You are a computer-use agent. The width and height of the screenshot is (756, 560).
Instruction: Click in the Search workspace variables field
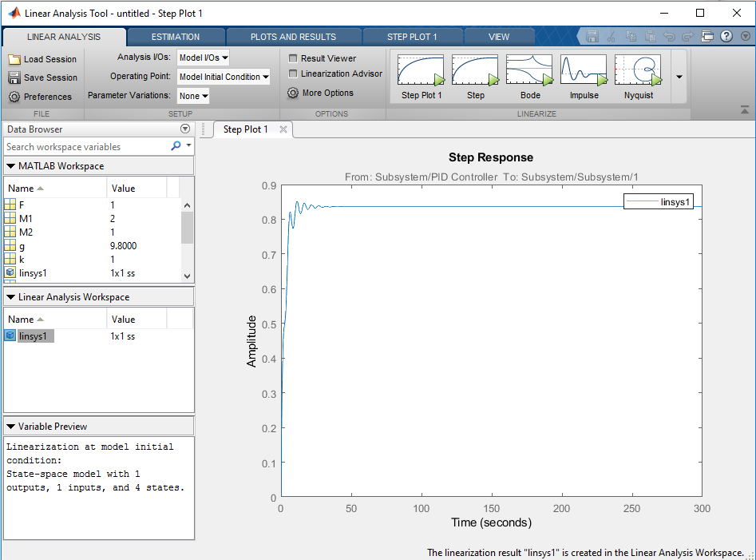click(87, 147)
